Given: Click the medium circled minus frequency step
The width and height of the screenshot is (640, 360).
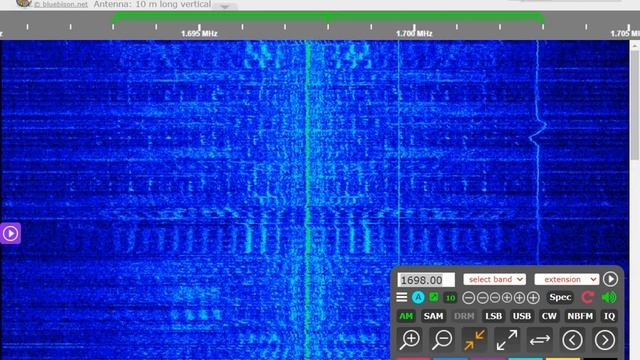Looking at the screenshot, I should [x=482, y=298].
